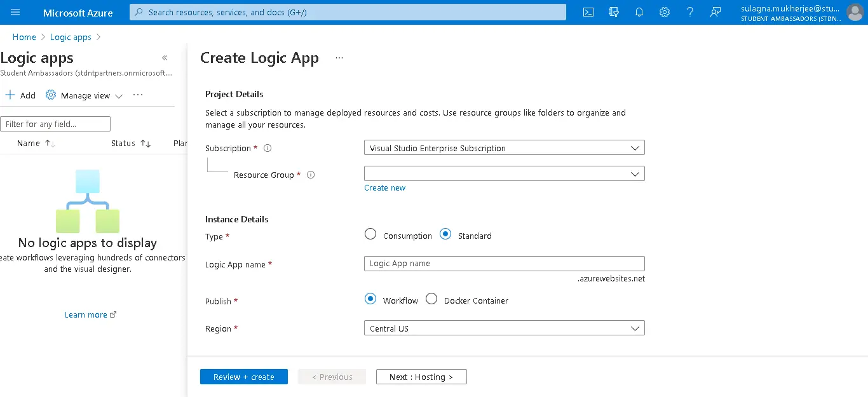Viewport: 868px width, 397px height.
Task: Click the Logic App name input field
Action: [504, 264]
